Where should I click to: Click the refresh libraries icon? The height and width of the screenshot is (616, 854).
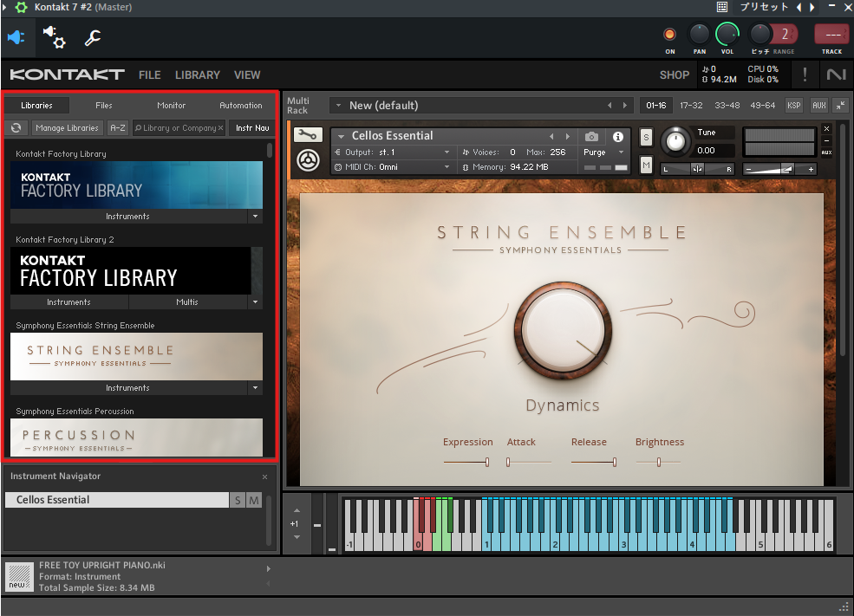point(16,128)
